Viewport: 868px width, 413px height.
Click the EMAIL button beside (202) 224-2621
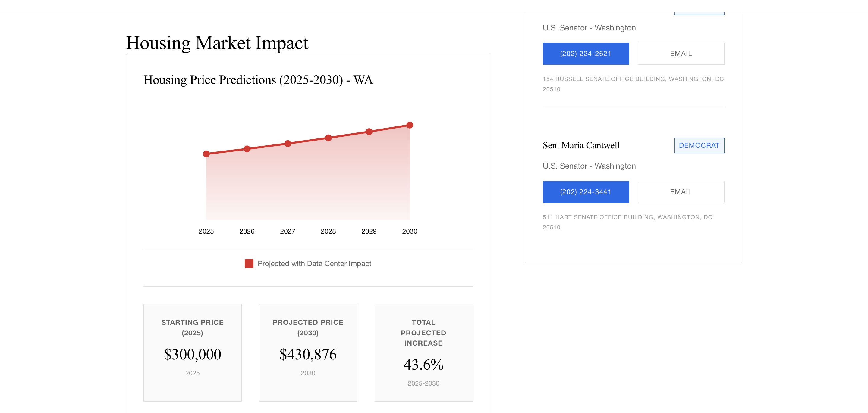[x=681, y=54]
